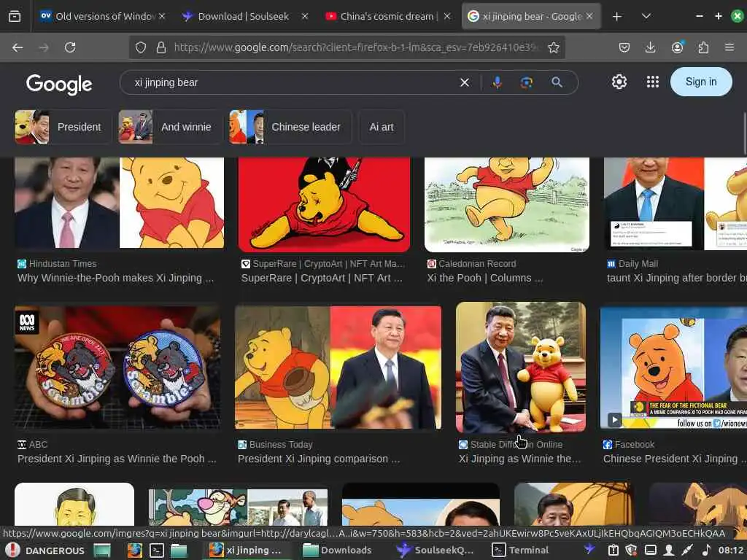Open the Firefox account icon
This screenshot has width=747, height=560.
(x=677, y=47)
